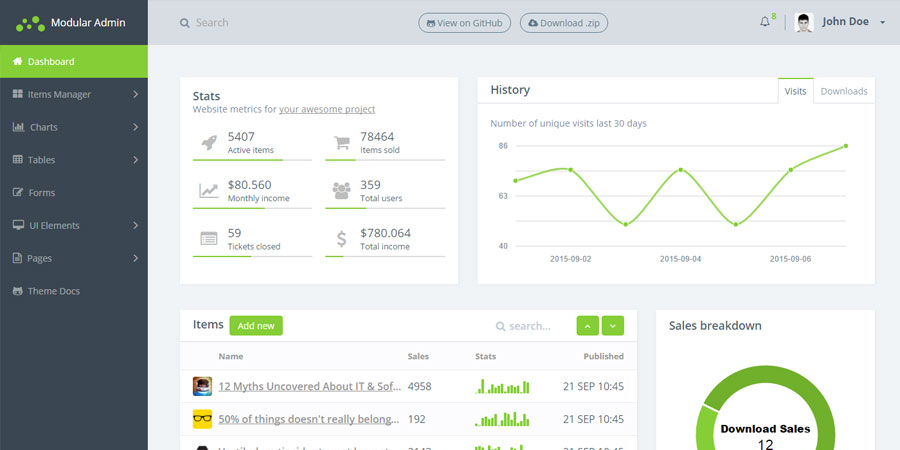Click the chart label 2015-09-04
900x450 pixels.
(x=680, y=259)
